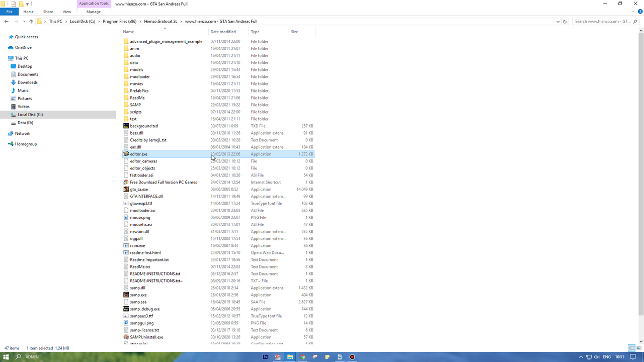Click This PC in address breadcrumb

(55, 22)
